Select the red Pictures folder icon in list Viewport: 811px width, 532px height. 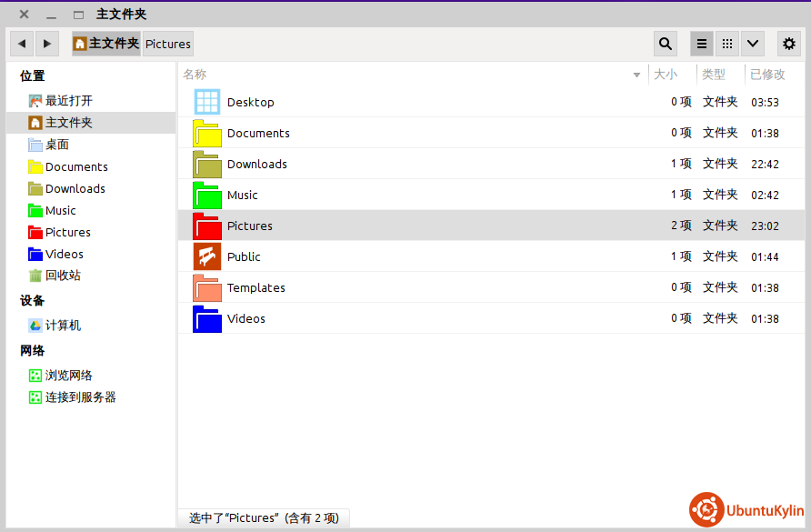pos(207,226)
